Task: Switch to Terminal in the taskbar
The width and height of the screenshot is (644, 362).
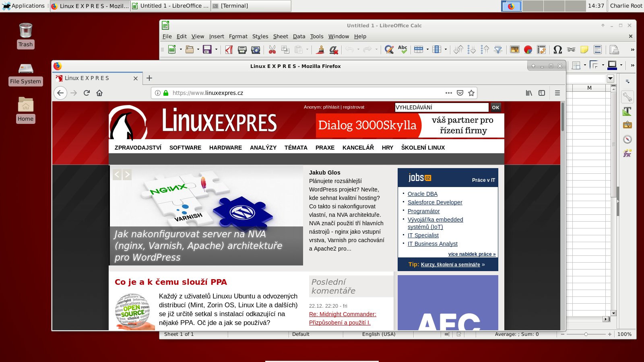Action: click(x=251, y=6)
